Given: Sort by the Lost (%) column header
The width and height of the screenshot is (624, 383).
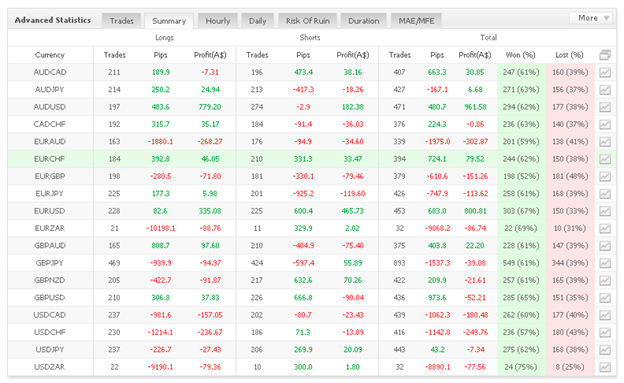Looking at the screenshot, I should tap(569, 55).
